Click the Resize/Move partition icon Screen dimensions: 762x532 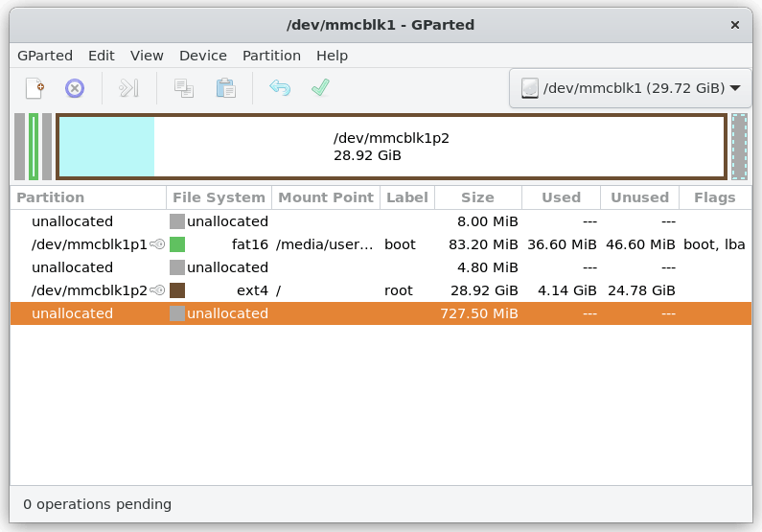[x=128, y=89]
